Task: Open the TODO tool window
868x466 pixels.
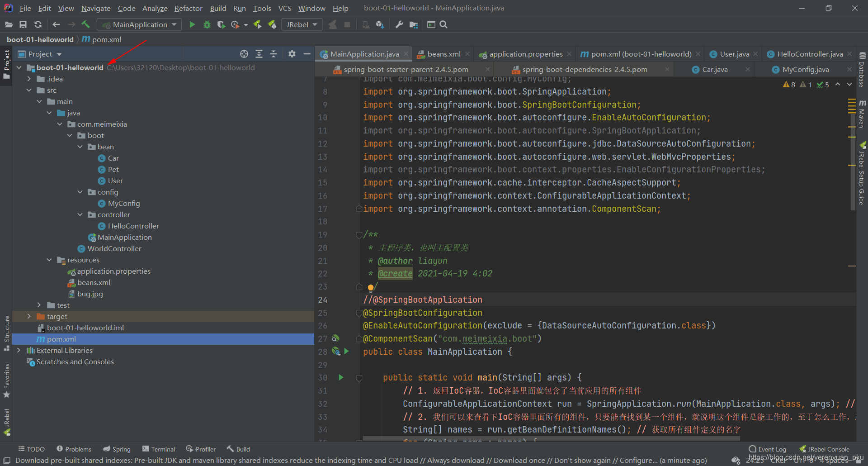Action: coord(32,449)
